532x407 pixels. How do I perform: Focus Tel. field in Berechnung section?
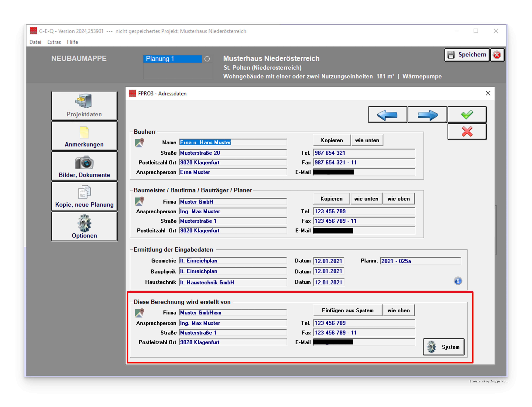coord(364,323)
